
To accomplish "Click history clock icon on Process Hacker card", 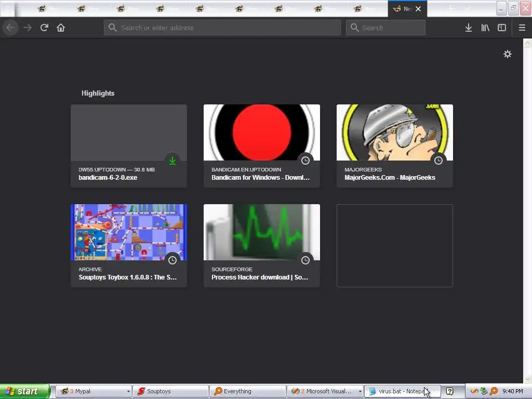I will tap(305, 260).
